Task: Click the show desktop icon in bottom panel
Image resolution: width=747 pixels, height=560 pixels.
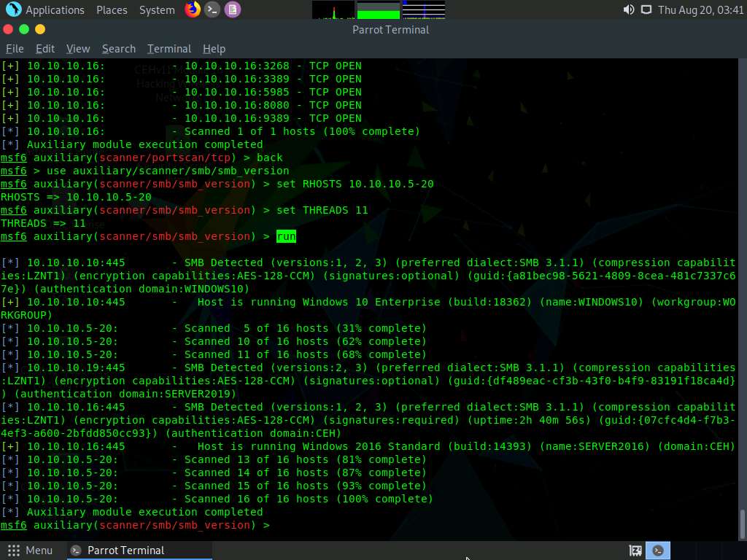Action: coord(635,551)
